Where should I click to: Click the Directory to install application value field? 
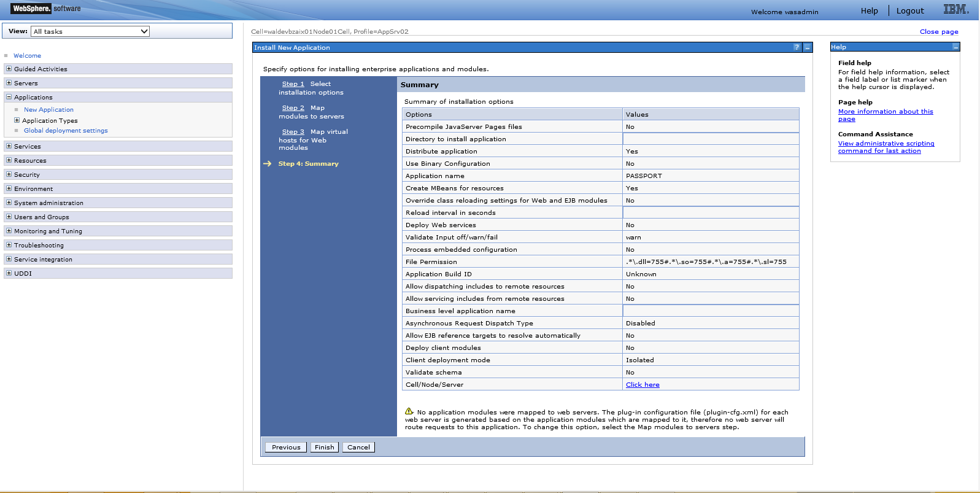coord(711,139)
